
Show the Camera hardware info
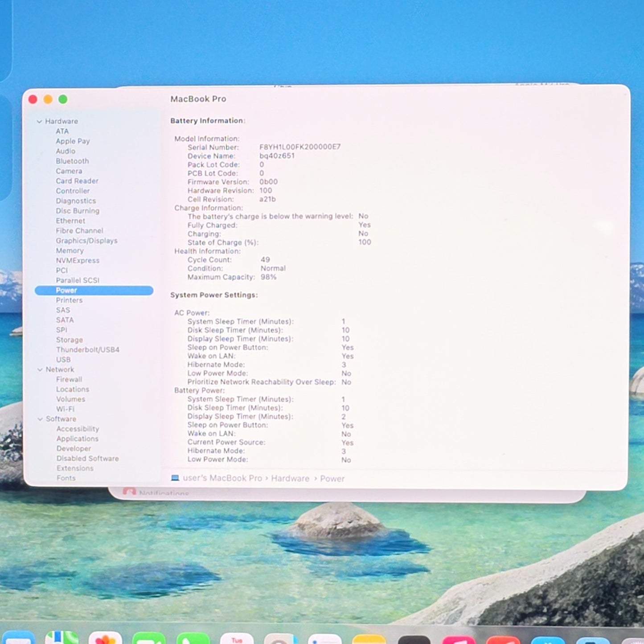click(x=69, y=171)
